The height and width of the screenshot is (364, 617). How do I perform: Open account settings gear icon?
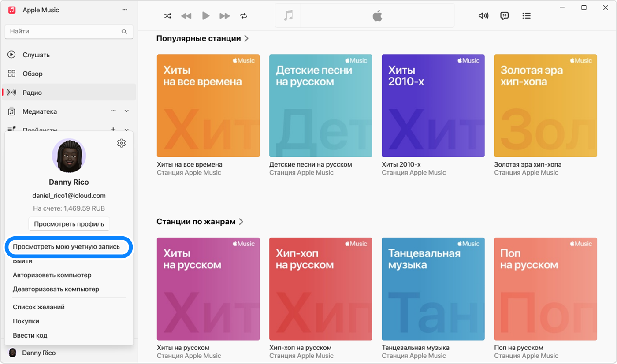(x=122, y=143)
